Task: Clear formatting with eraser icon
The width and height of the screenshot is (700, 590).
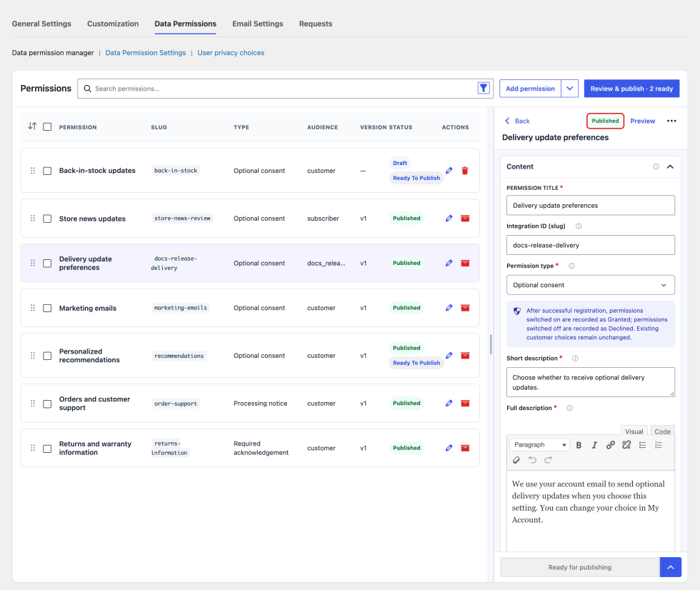Action: coord(516,460)
